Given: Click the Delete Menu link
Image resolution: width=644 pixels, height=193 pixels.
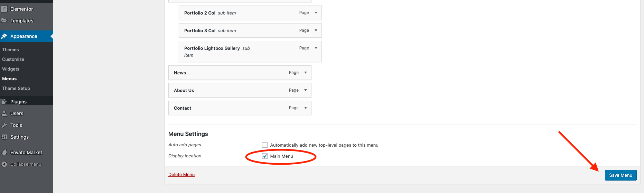Looking at the screenshot, I should pos(181,175).
